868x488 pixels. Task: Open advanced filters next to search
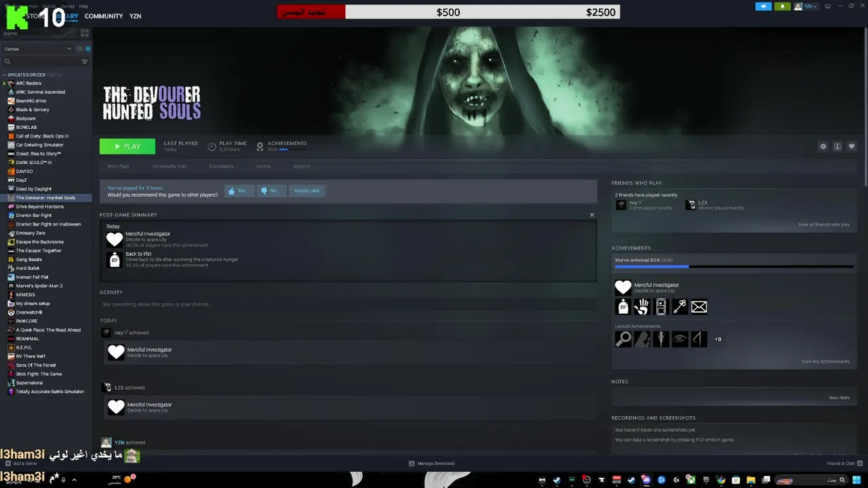pyautogui.click(x=85, y=62)
